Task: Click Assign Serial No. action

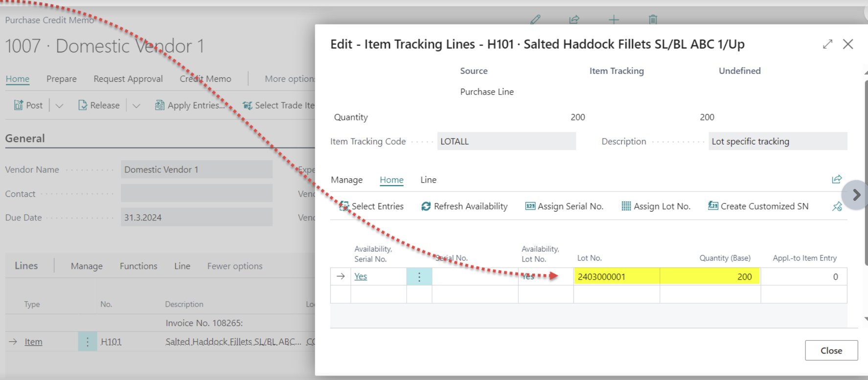Action: coord(564,206)
